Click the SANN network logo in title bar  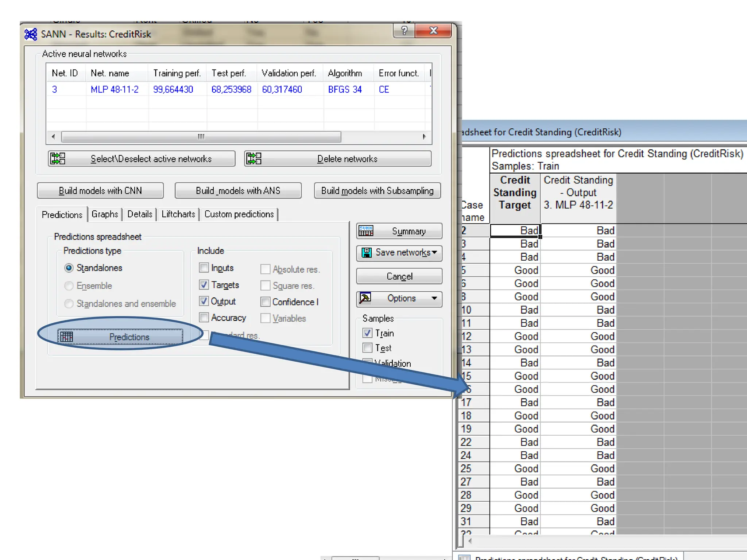pos(31,34)
